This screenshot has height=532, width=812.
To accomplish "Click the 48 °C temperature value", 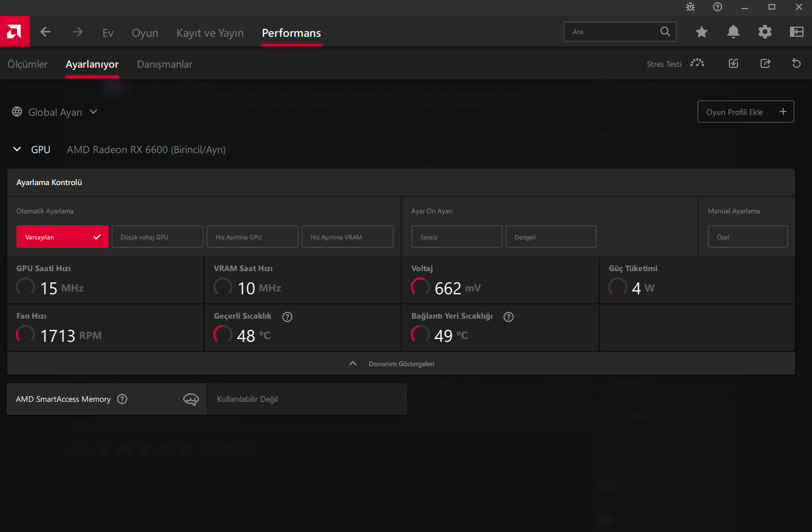I will (x=253, y=336).
